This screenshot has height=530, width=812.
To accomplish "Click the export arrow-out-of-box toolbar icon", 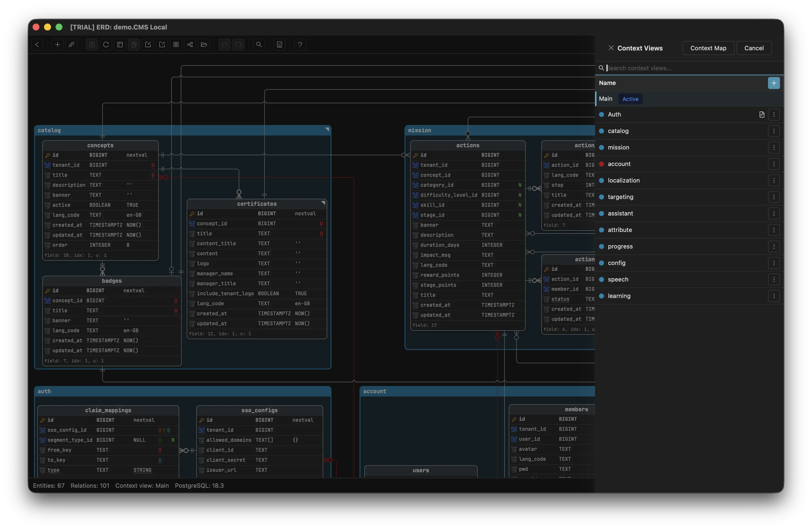I will (x=162, y=44).
